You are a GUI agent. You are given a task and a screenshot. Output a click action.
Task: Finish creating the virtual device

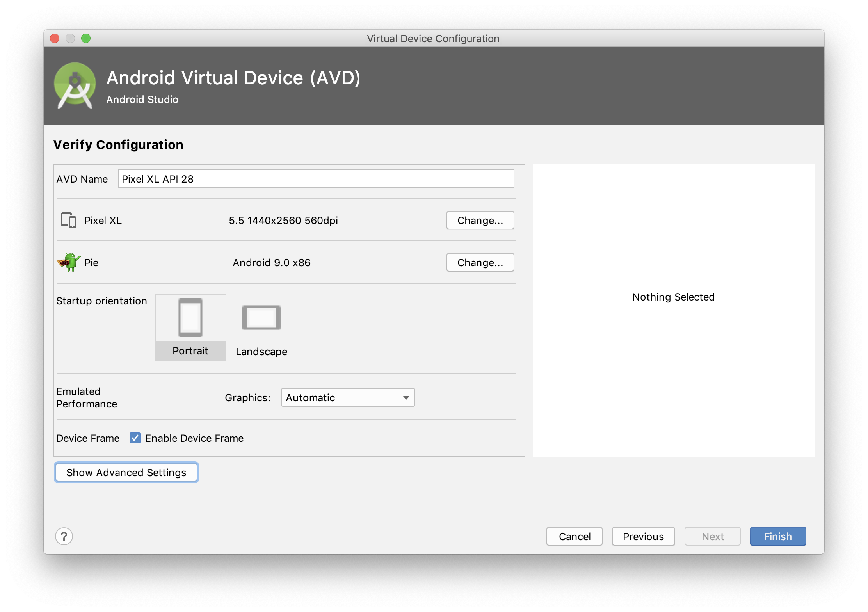(x=778, y=536)
